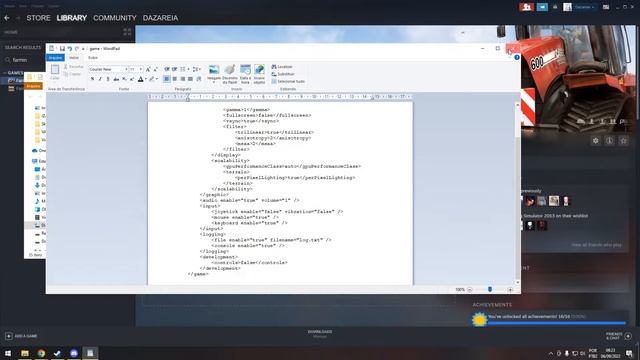Toggle bold formatting in WordPad
Screen dimensions: 640x360
pyautogui.click(x=92, y=79)
